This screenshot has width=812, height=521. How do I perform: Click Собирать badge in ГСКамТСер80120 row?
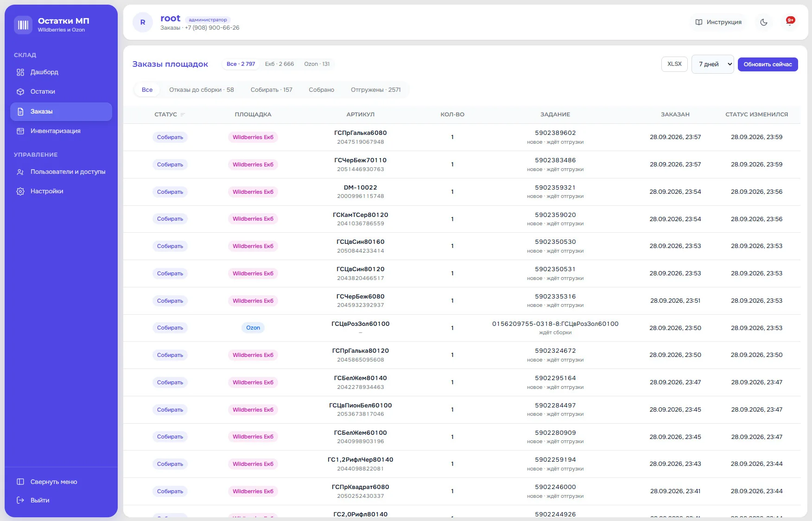[170, 219]
